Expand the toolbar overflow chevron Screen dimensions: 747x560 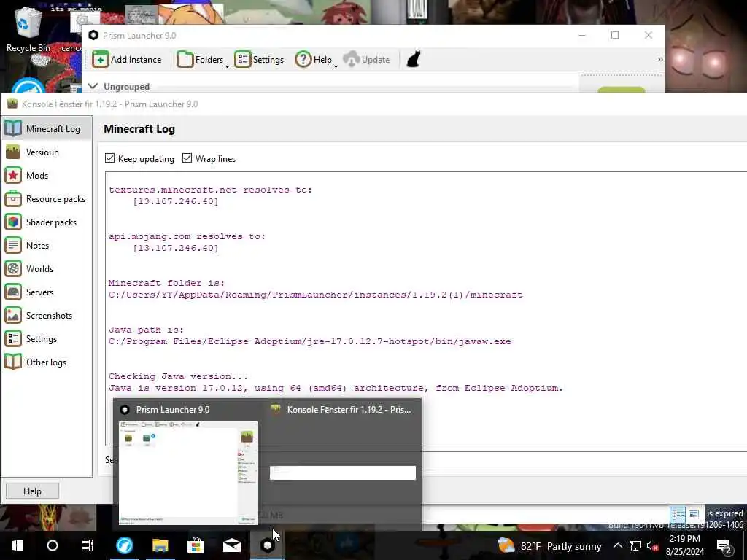click(659, 60)
